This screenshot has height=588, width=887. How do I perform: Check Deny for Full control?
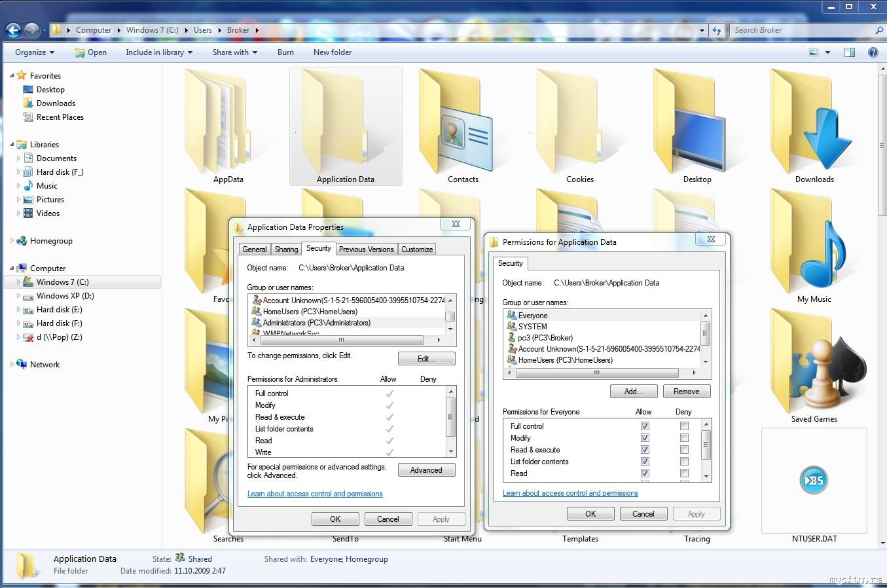[684, 426]
